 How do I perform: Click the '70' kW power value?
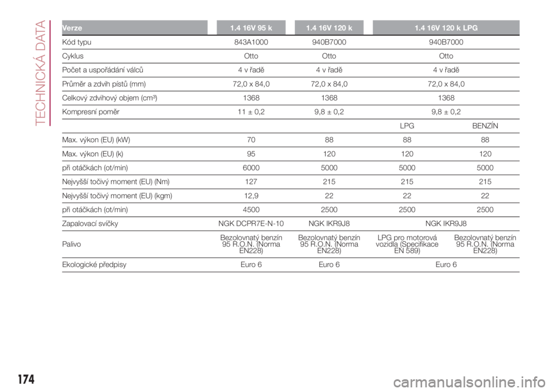coord(251,140)
